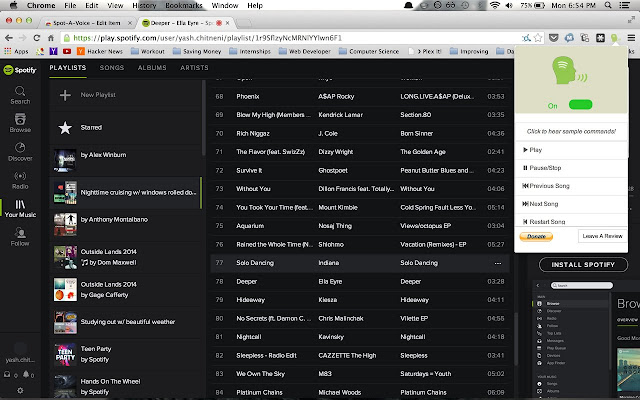Click the Restart Song sample command

[x=571, y=220]
